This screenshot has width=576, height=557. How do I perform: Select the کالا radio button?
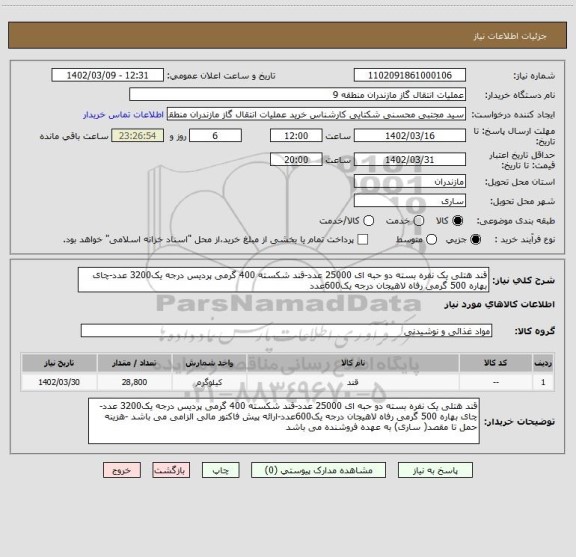click(x=458, y=221)
